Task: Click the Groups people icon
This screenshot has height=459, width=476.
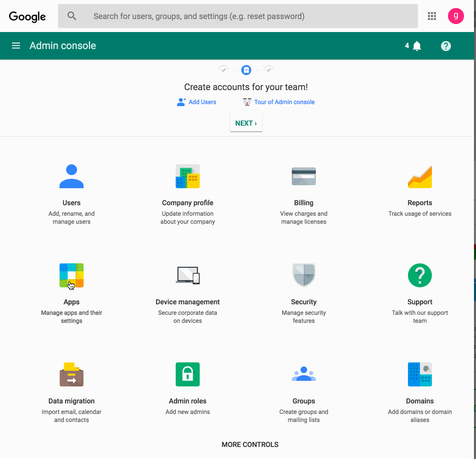Action: tap(304, 374)
